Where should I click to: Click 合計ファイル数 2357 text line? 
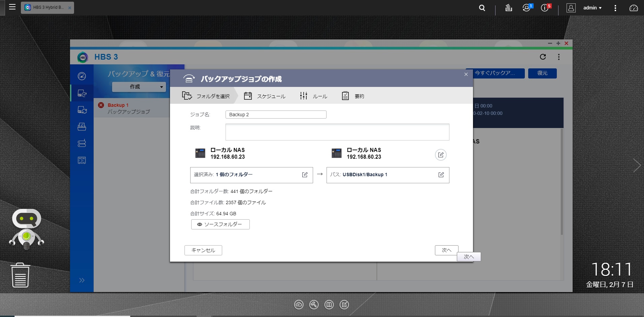[228, 202]
